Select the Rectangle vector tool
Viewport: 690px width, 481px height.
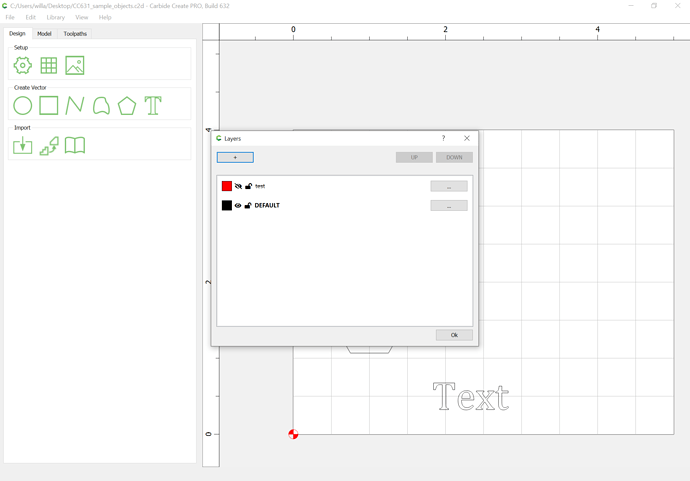click(48, 106)
